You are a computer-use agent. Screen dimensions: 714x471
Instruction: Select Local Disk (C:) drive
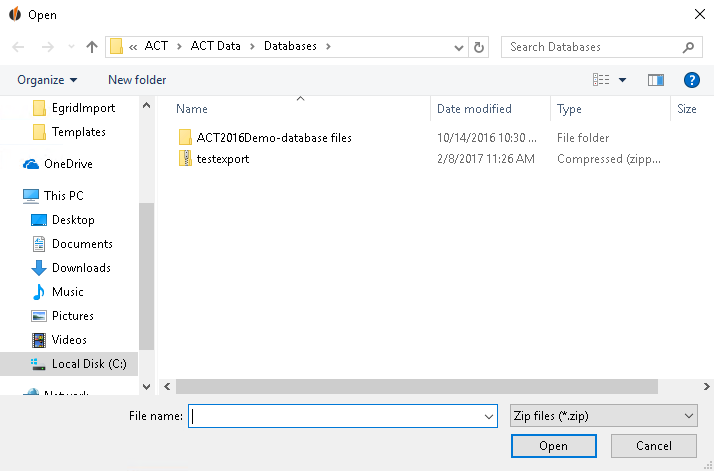pos(69,363)
